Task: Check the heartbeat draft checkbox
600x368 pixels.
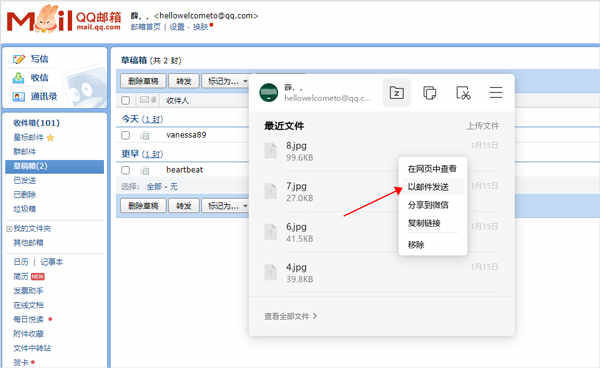Action: click(x=125, y=170)
